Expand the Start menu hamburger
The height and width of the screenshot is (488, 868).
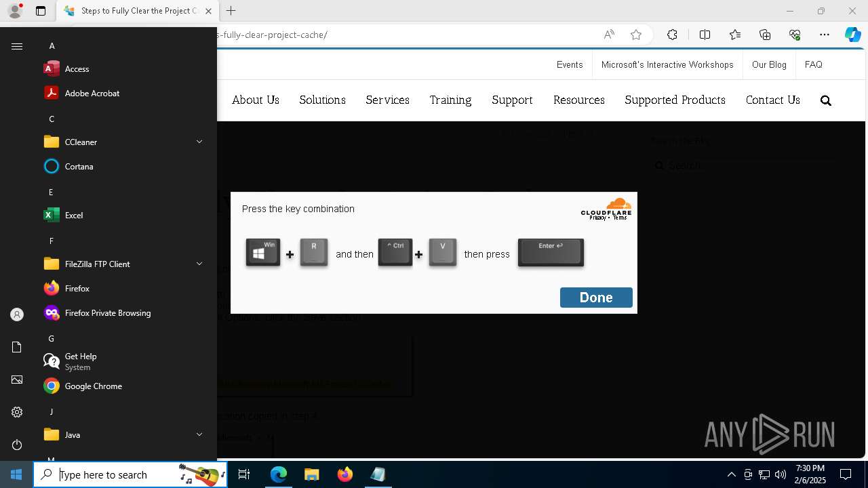(x=17, y=46)
